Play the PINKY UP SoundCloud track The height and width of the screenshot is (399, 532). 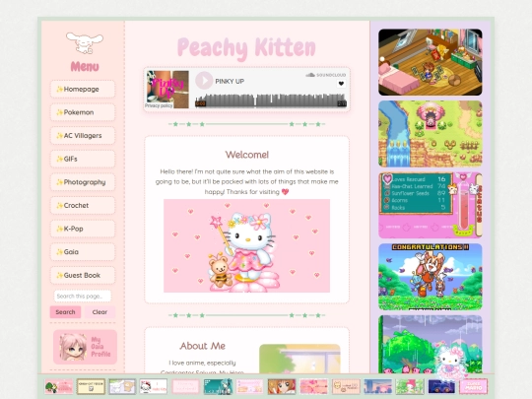(x=204, y=81)
